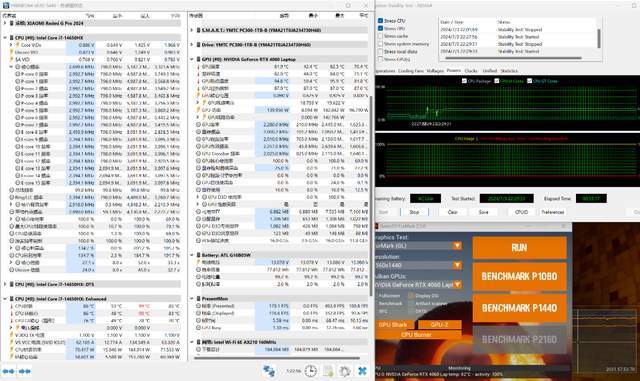Toggle the Stress FPU checkbox in AIDA64
The image size is (640, 381).
(x=380, y=28)
